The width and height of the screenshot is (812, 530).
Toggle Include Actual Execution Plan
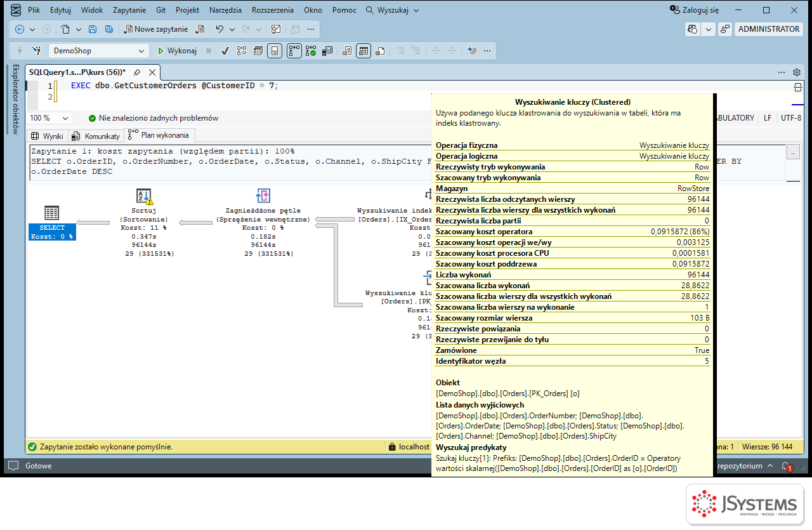click(294, 51)
